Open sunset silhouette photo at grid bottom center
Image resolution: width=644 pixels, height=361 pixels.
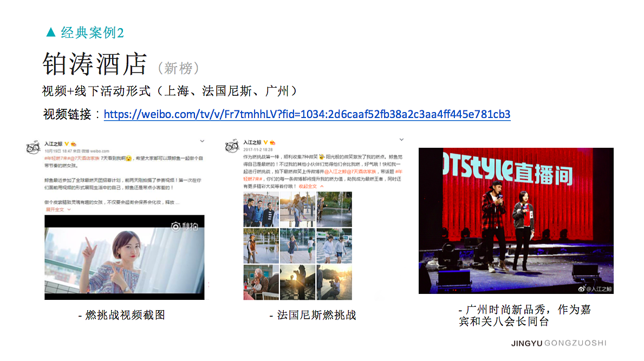tap(297, 282)
